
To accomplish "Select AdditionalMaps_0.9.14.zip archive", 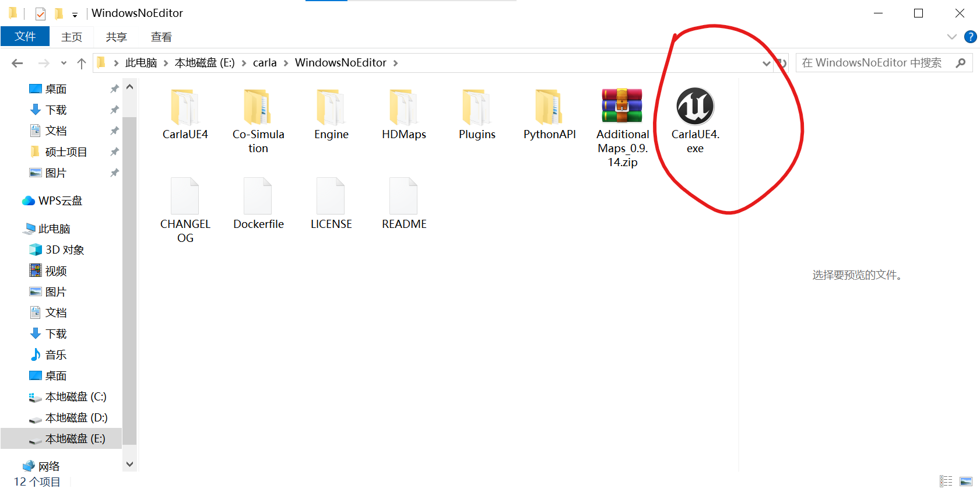I will (x=623, y=128).
